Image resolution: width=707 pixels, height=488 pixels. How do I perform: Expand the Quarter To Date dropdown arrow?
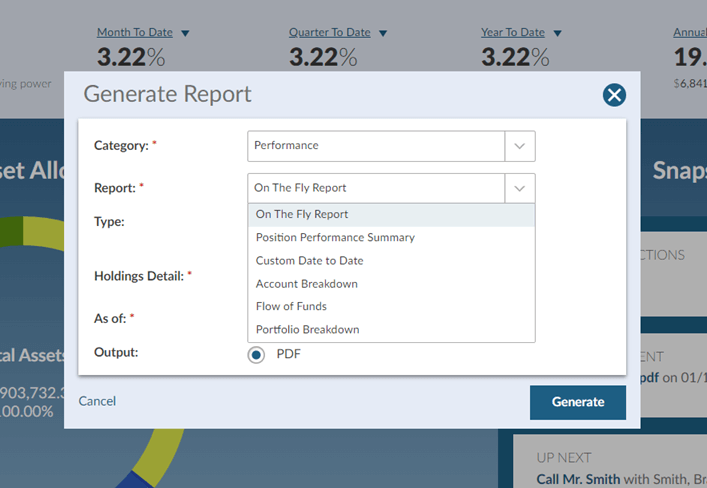click(x=383, y=33)
